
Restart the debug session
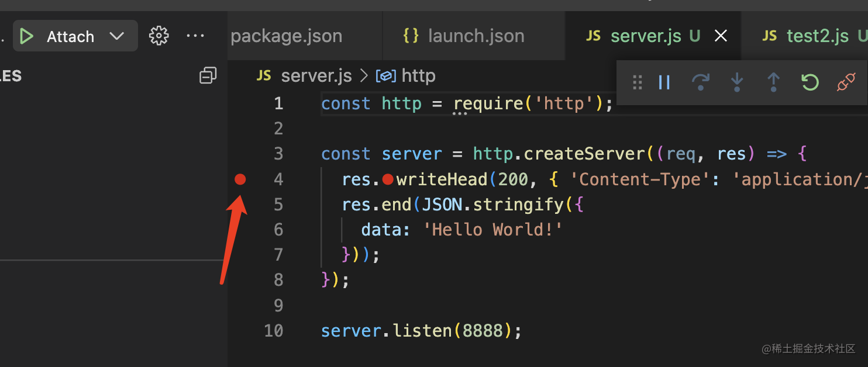coord(810,82)
